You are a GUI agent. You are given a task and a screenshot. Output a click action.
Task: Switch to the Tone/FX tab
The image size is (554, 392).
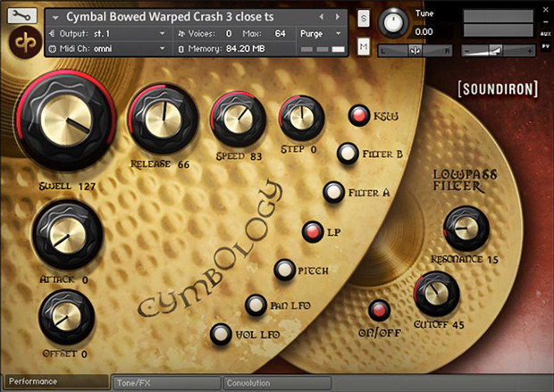(x=166, y=383)
